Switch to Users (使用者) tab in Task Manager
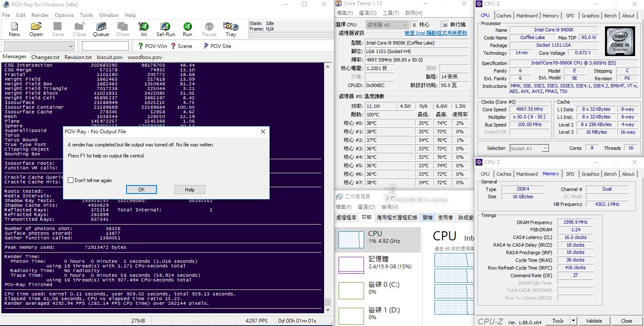 445,217
